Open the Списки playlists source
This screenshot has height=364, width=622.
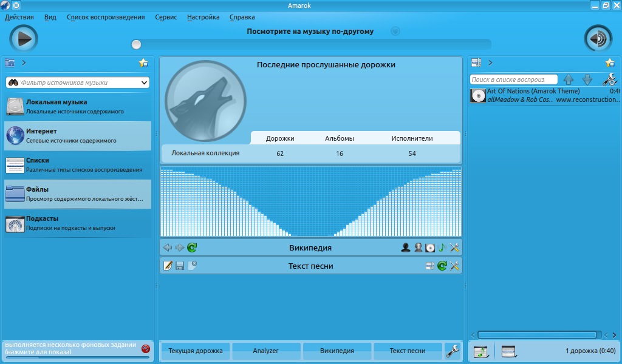(78, 165)
